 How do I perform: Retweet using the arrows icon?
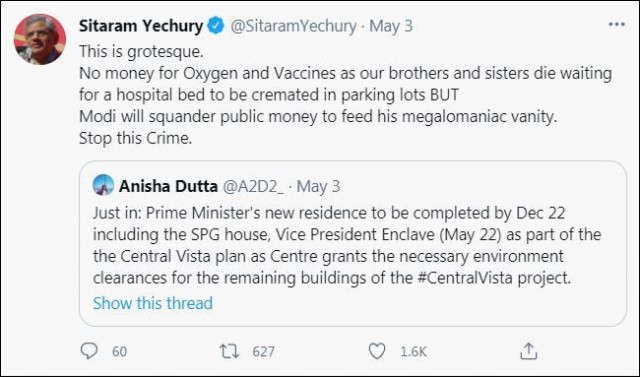coord(229,351)
